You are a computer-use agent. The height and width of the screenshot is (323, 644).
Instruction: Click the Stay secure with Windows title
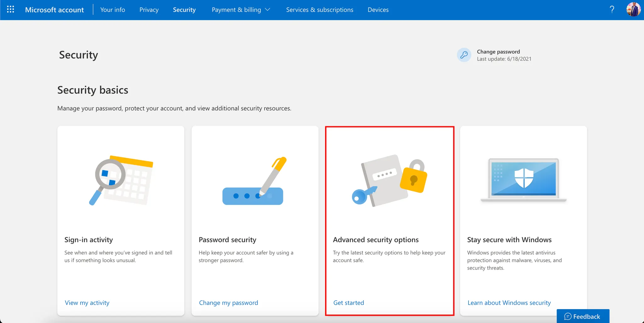[x=509, y=240]
